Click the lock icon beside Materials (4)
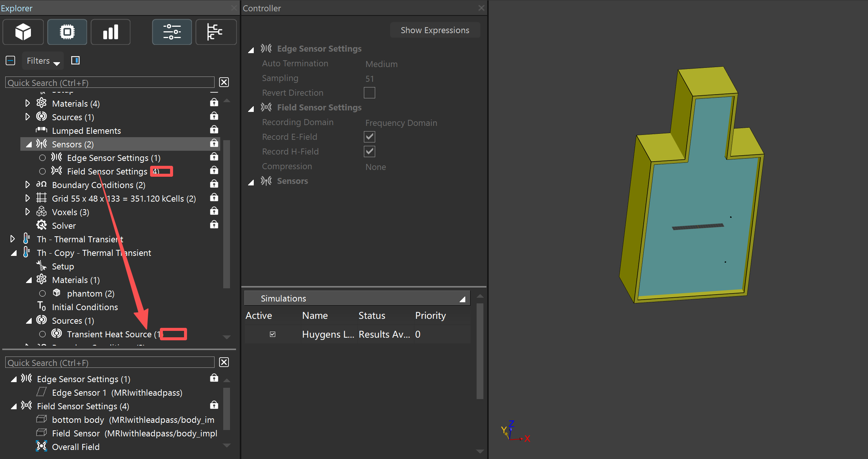This screenshot has height=459, width=868. 214,103
